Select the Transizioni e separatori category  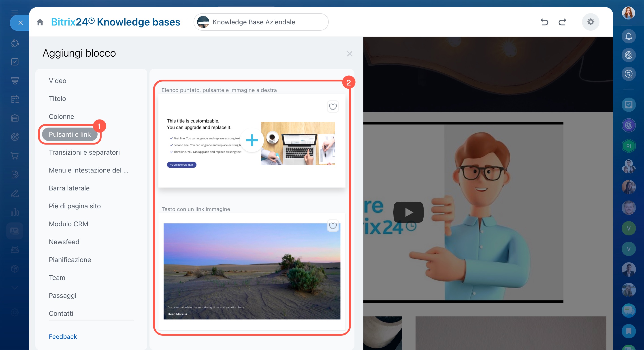pyautogui.click(x=84, y=152)
